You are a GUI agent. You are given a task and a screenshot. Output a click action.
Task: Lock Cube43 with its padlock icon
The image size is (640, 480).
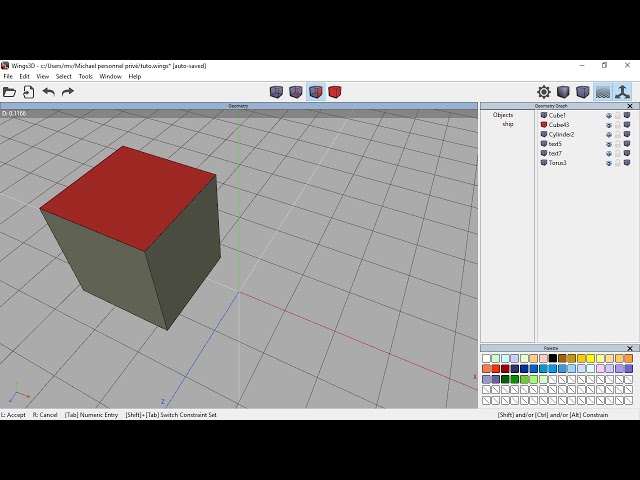[x=618, y=125]
